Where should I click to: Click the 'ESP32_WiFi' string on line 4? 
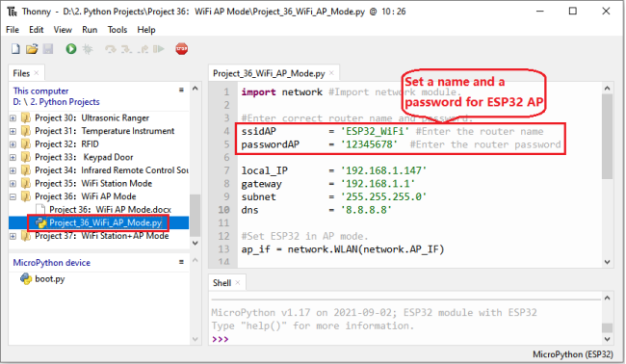pyautogui.click(x=375, y=131)
